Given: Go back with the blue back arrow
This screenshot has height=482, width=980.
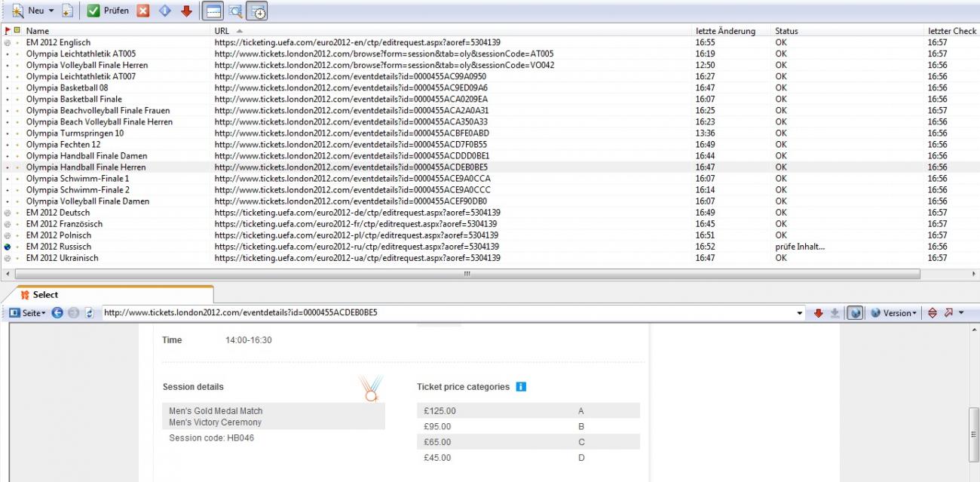Looking at the screenshot, I should pyautogui.click(x=57, y=313).
